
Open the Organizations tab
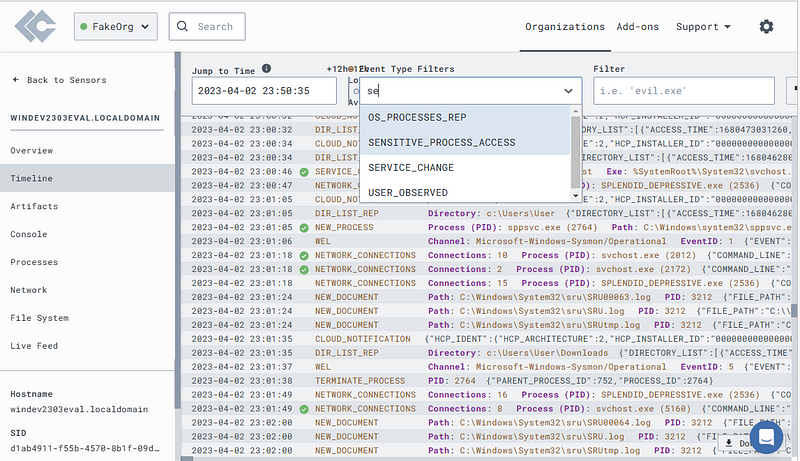click(x=565, y=27)
